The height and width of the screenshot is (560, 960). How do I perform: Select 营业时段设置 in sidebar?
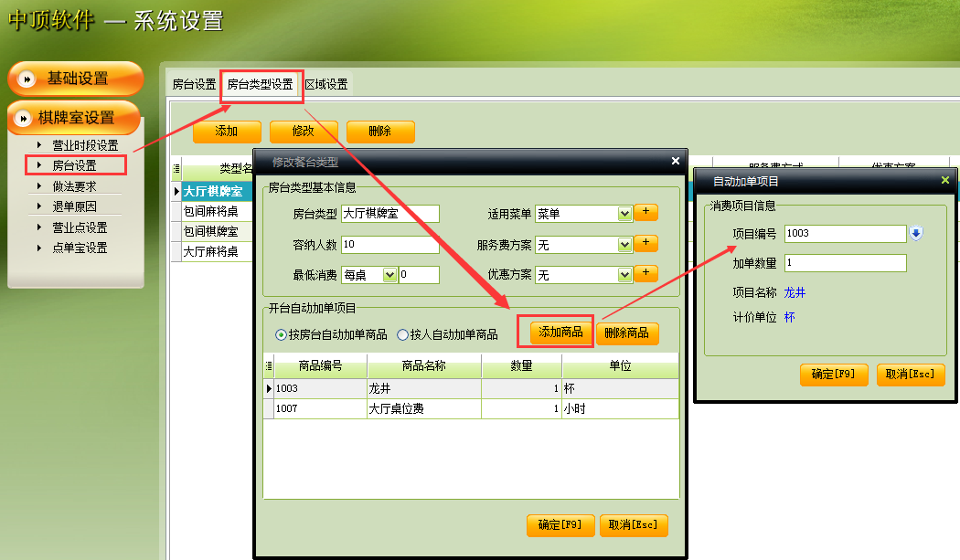pos(84,145)
